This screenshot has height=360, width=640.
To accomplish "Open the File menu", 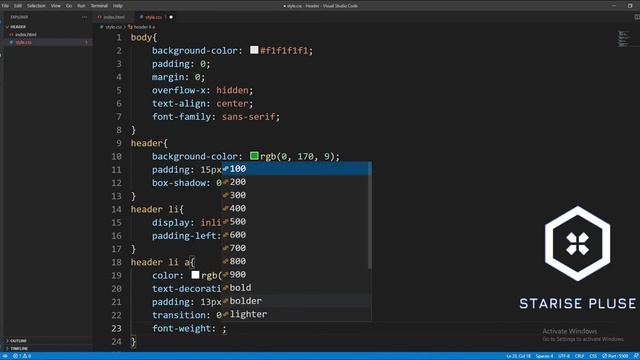I will (5, 6).
